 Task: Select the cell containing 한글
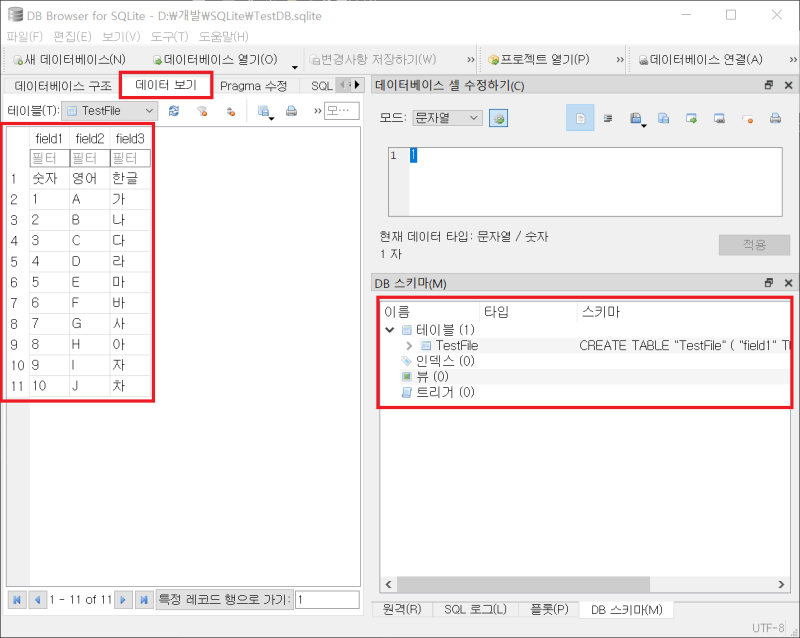point(130,178)
